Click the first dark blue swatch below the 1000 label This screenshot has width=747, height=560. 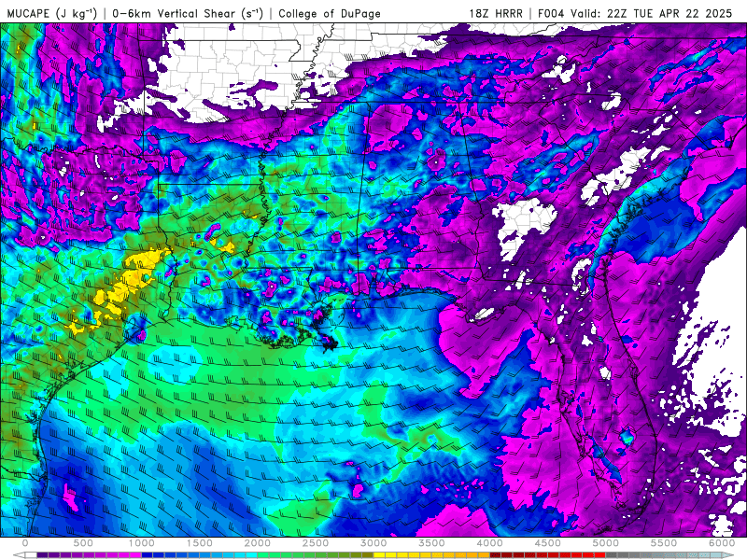[x=148, y=554]
